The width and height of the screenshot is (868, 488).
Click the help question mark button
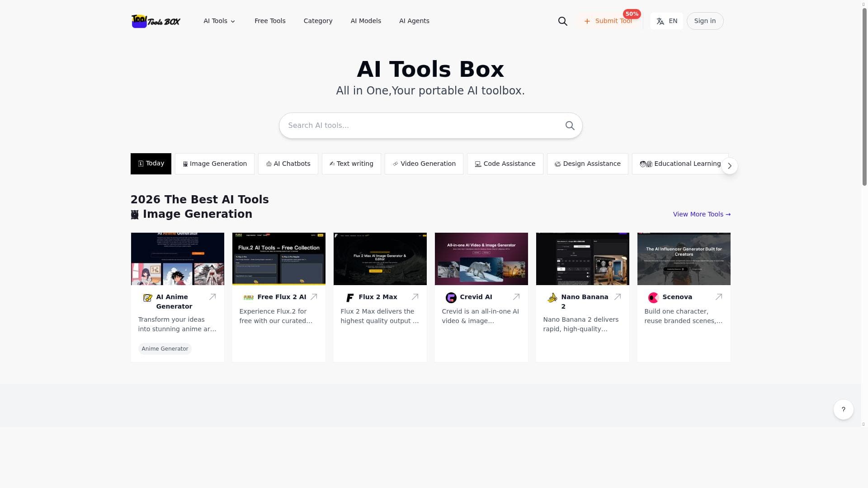click(x=843, y=409)
